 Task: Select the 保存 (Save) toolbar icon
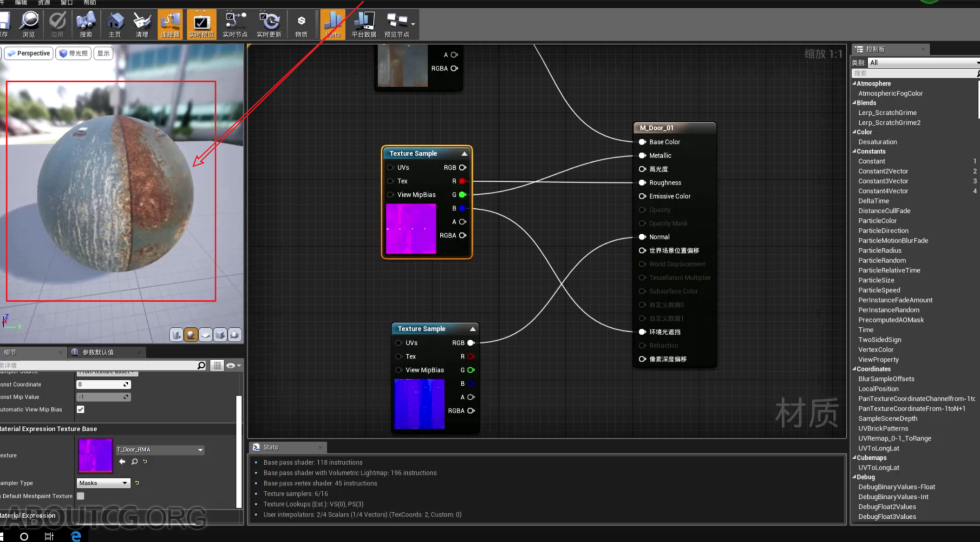coord(6,23)
